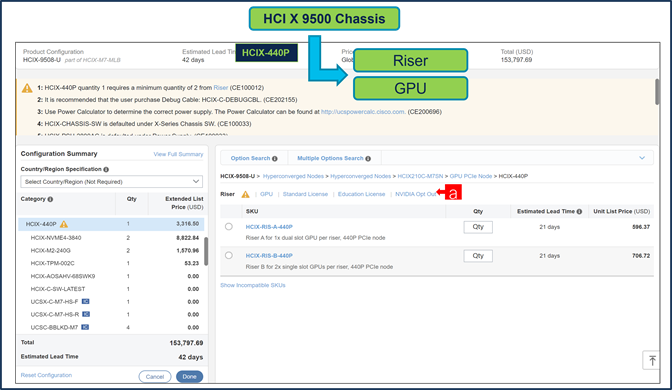The height and width of the screenshot is (390, 672).
Task: Switch to Multiple Options Search tab
Action: pyautogui.click(x=334, y=158)
